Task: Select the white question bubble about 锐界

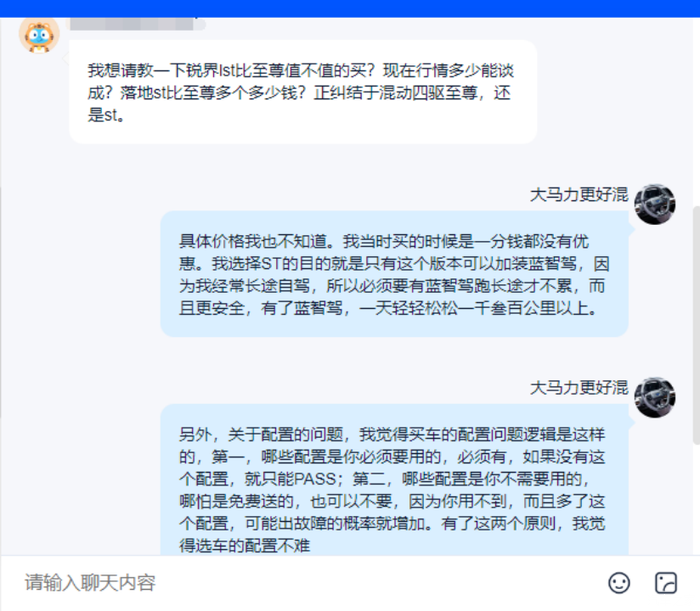Action: [303, 92]
